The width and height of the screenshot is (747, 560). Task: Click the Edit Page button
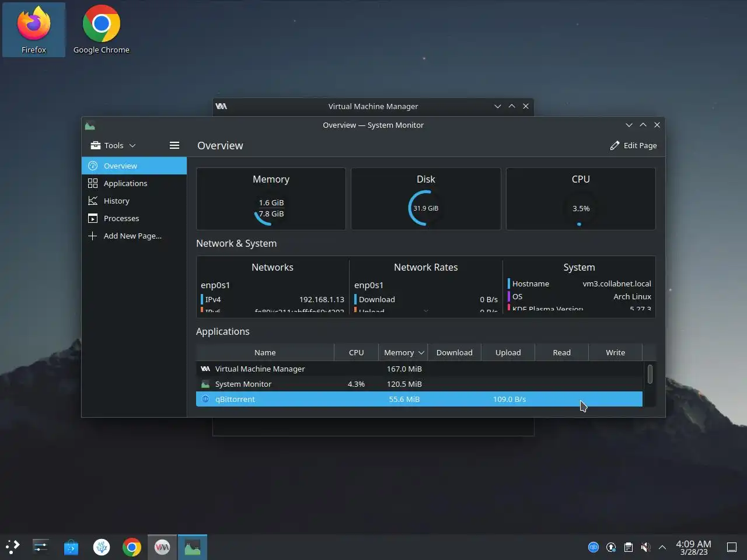(633, 145)
